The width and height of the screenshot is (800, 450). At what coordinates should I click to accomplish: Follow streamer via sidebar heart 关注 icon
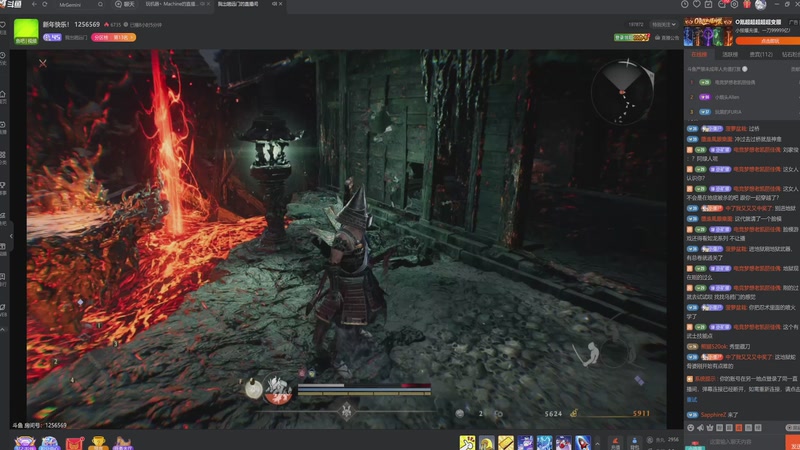tap(3, 26)
